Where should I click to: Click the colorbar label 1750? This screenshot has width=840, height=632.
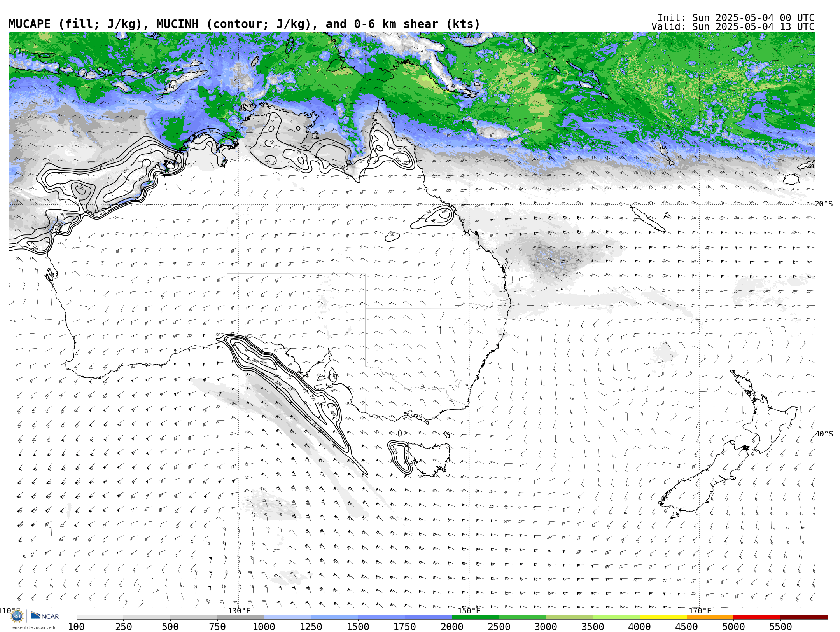click(x=405, y=627)
